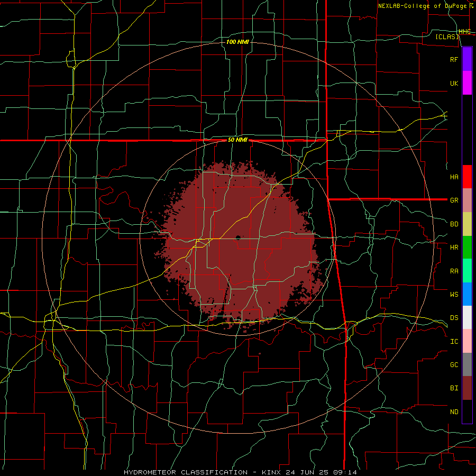476x476 pixels.
Task: Click the WS legend label
Action: (x=454, y=294)
